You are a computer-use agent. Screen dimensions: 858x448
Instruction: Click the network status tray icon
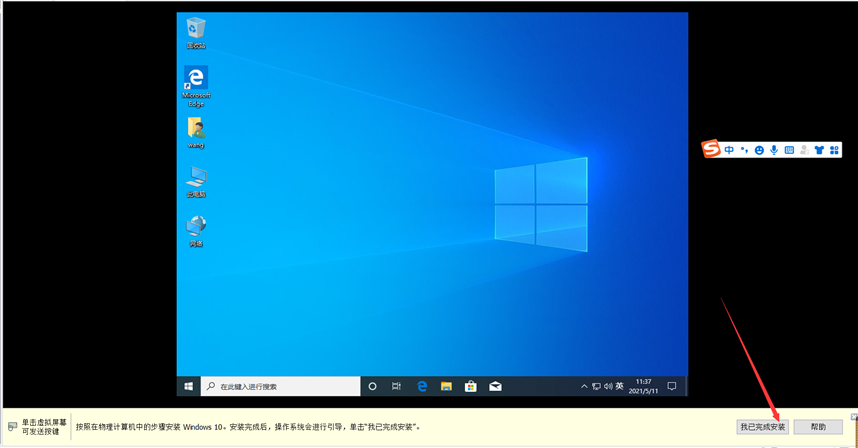596,386
